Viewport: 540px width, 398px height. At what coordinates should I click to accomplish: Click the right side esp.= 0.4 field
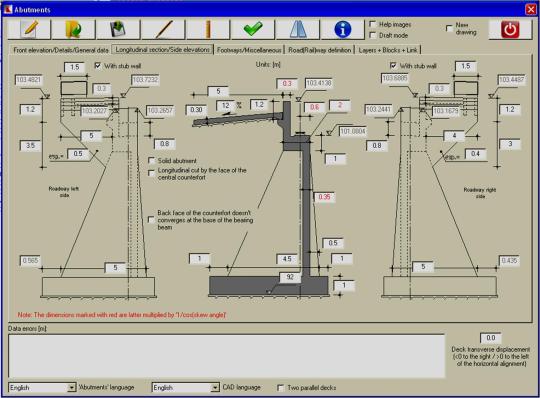(x=475, y=154)
